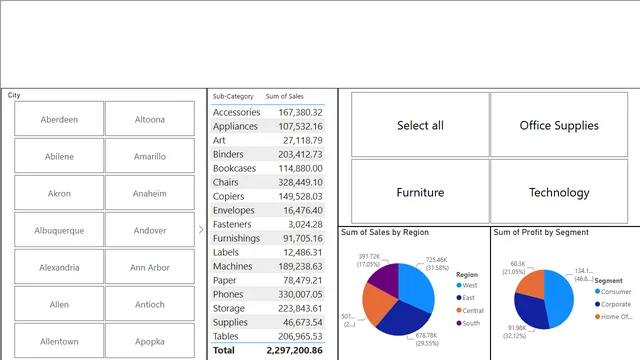The height and width of the screenshot is (360, 640).
Task: Click the Allen city tile
Action: (x=59, y=304)
